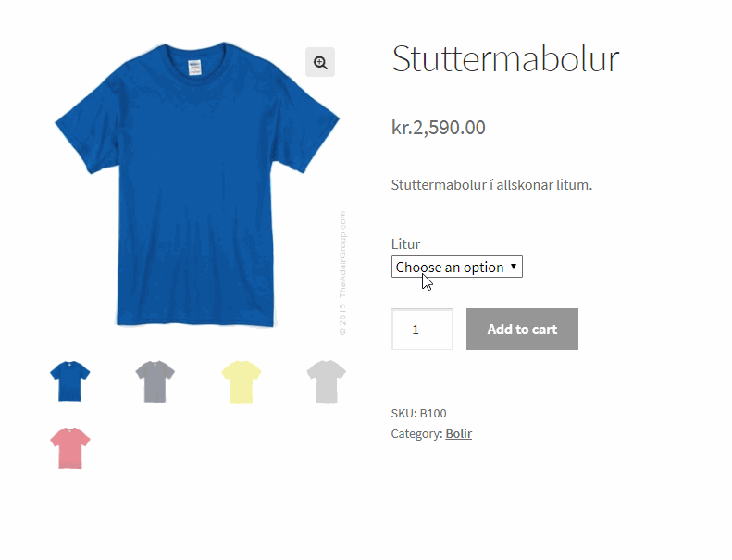
Task: Select the yellow t-shirt thumbnail
Action: click(x=241, y=381)
